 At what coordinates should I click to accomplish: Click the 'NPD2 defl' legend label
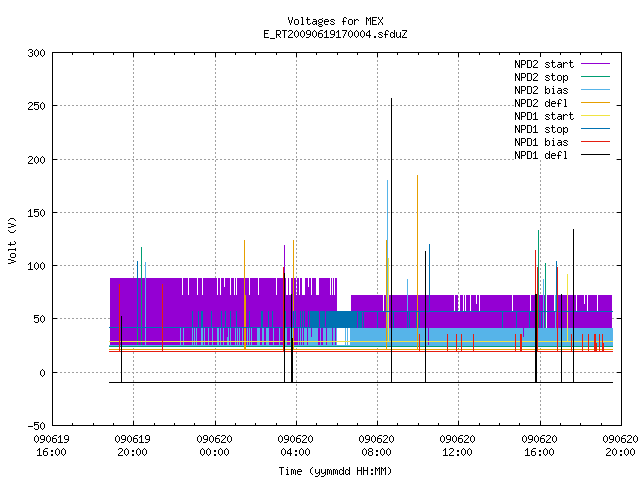541,103
